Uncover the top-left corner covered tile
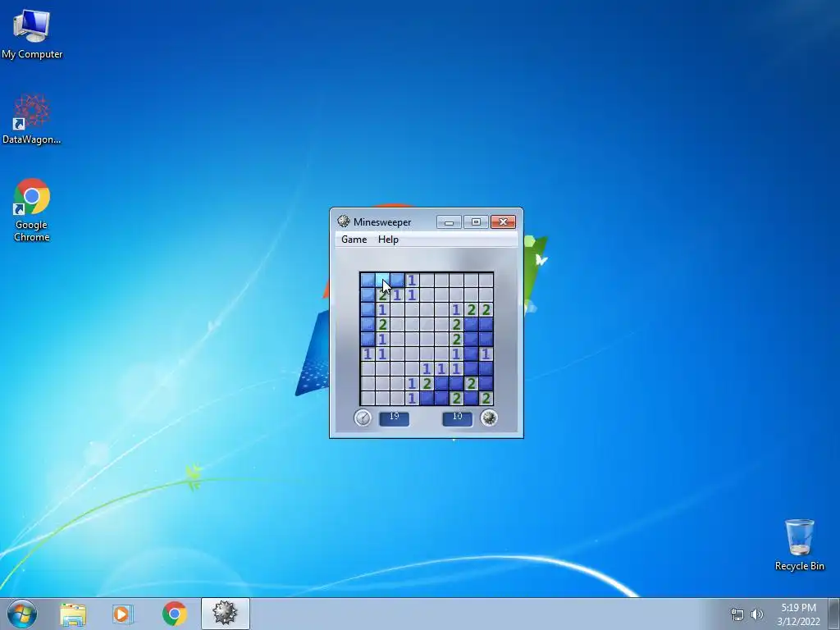The height and width of the screenshot is (630, 840). point(367,280)
